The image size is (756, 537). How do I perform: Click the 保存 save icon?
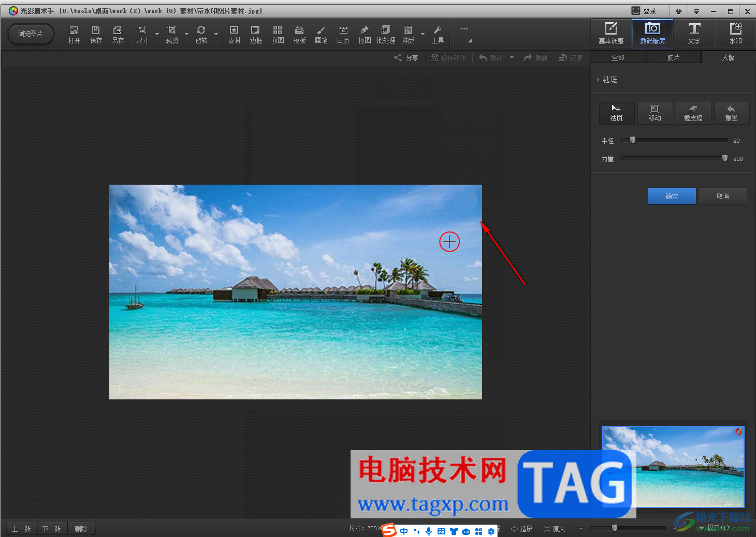pos(96,35)
